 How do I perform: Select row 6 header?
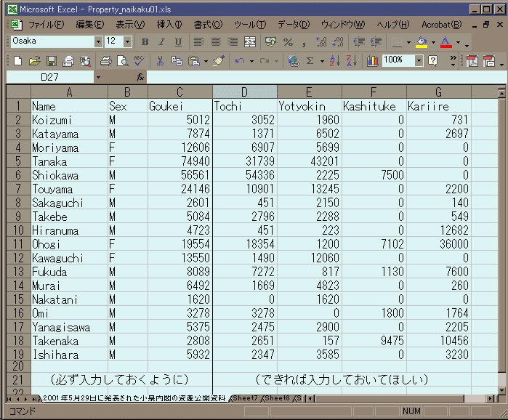pyautogui.click(x=18, y=175)
